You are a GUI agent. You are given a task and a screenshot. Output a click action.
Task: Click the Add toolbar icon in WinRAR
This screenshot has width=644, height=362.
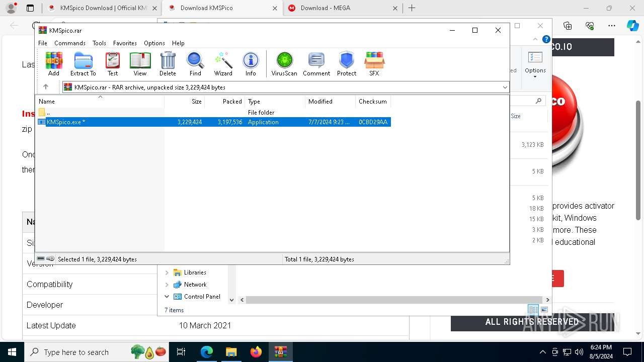(x=54, y=64)
